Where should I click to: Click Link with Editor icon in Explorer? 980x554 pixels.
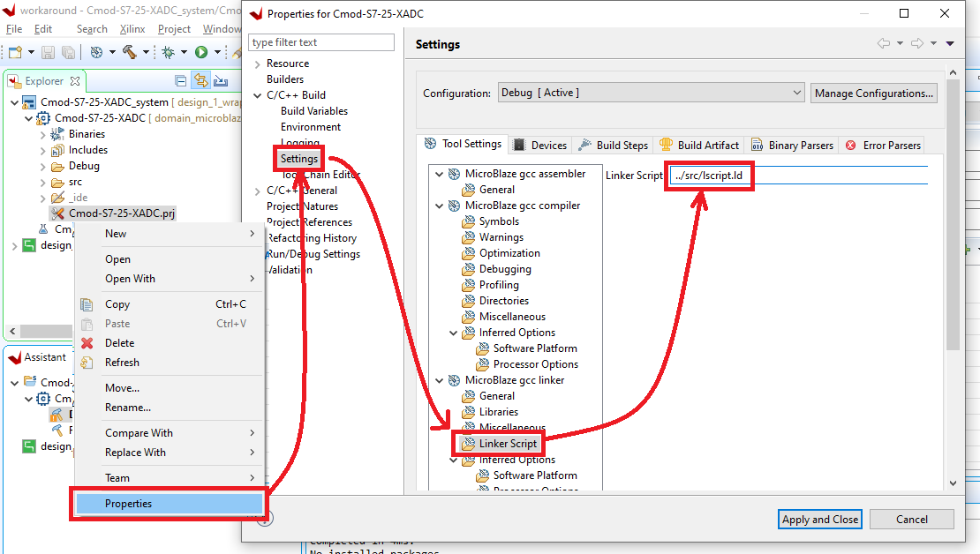(x=200, y=80)
